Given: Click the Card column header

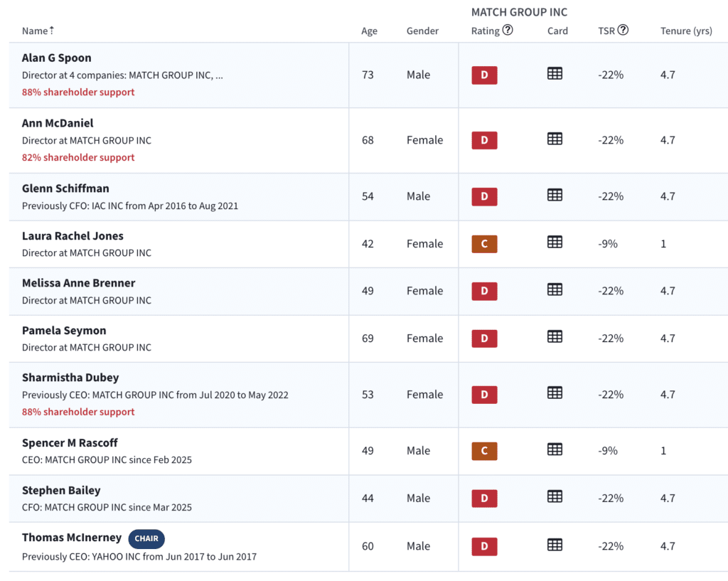Looking at the screenshot, I should click(557, 31).
